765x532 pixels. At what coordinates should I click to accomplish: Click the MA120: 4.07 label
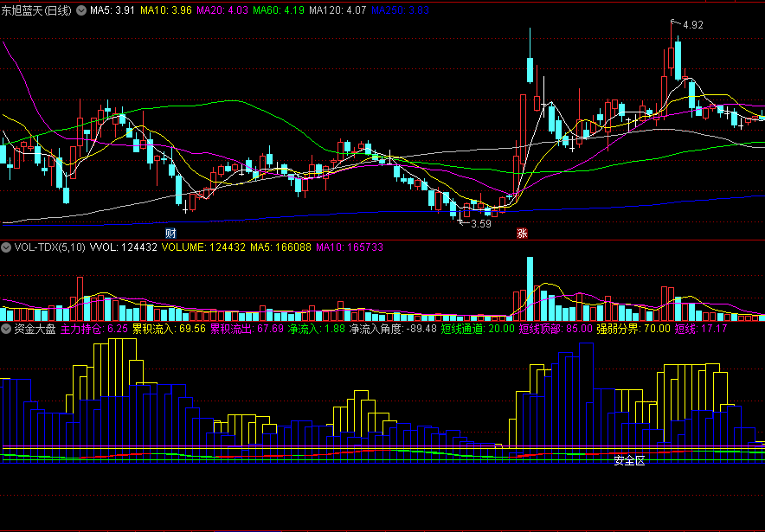[x=337, y=10]
